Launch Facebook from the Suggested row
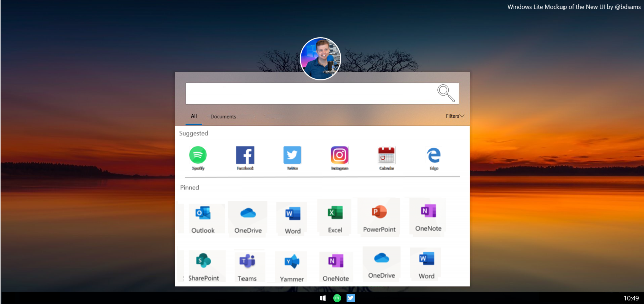The width and height of the screenshot is (644, 304). coord(245,154)
